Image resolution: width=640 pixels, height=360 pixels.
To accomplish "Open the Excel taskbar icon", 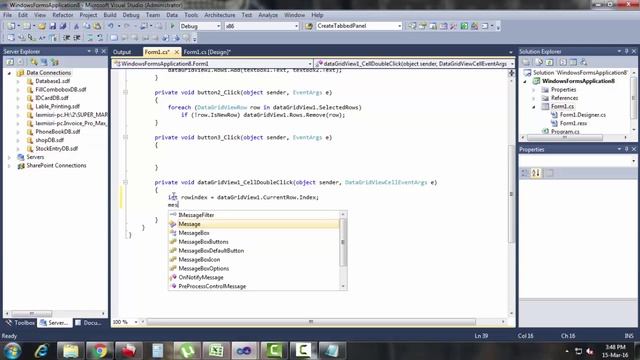I will (216, 351).
